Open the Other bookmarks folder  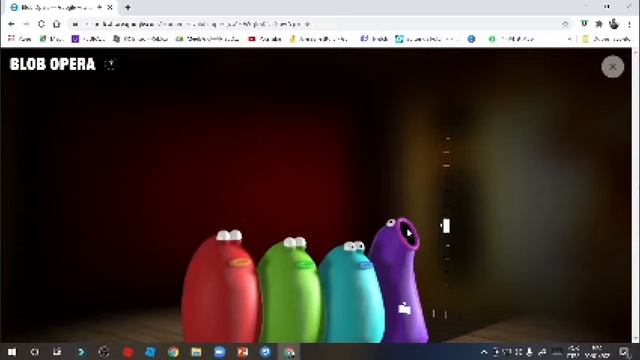click(x=606, y=39)
